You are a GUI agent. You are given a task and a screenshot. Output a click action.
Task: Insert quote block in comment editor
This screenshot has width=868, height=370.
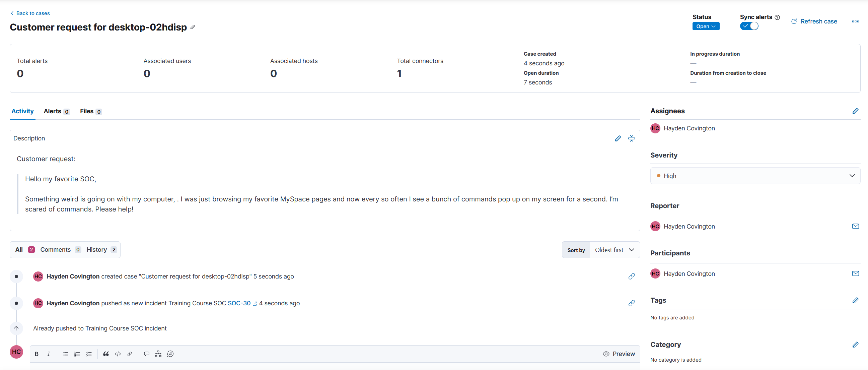coord(106,354)
